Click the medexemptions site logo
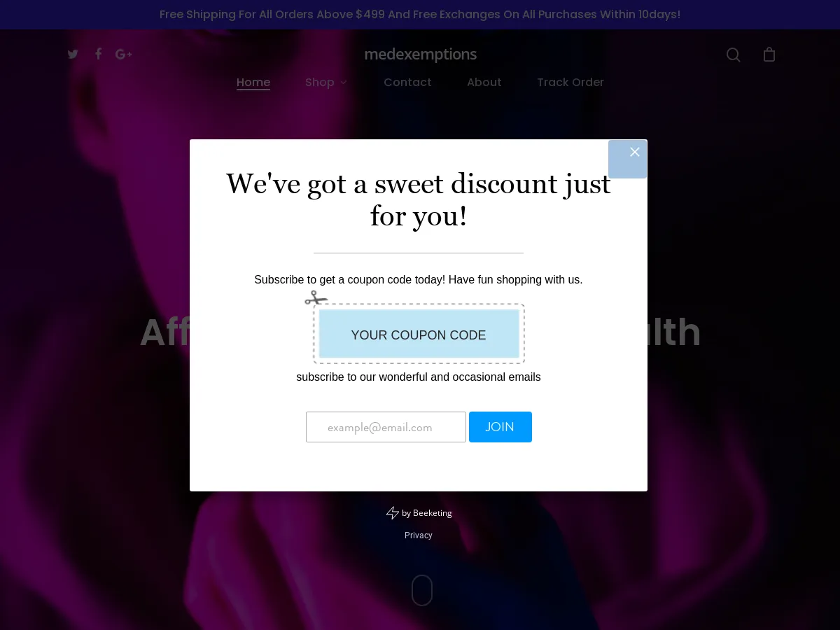 (x=420, y=54)
